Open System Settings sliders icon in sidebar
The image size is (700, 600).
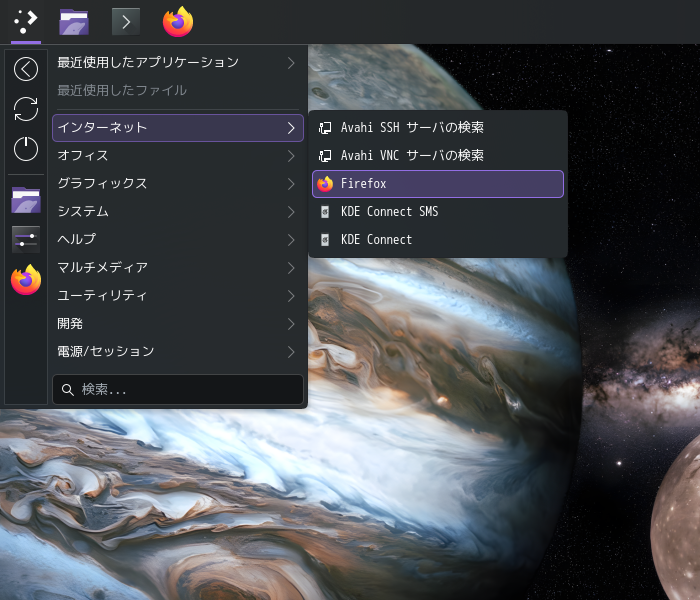point(26,240)
